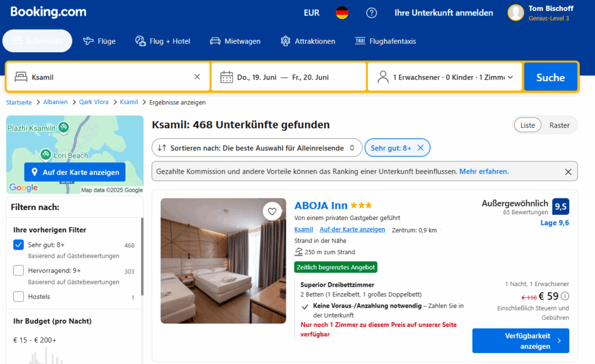Select the Flüge tab
The image size is (595, 364).
pos(99,41)
